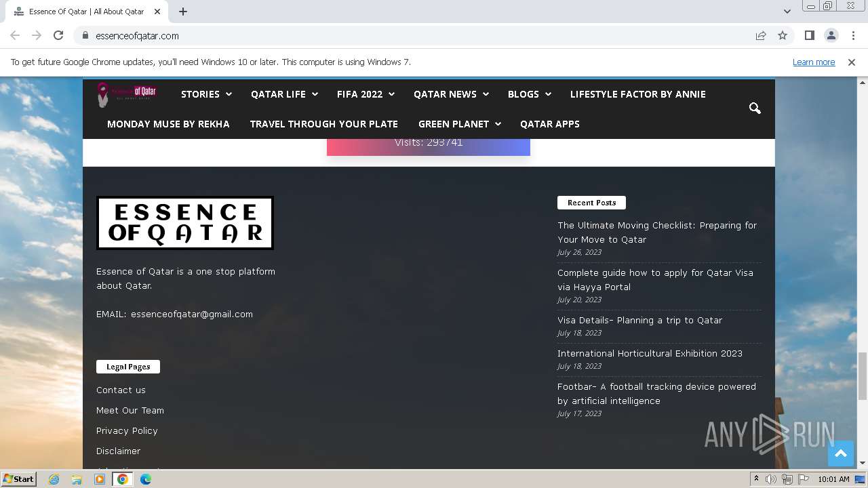Click the scrollbar down arrow
The width and height of the screenshot is (868, 488).
click(x=863, y=463)
